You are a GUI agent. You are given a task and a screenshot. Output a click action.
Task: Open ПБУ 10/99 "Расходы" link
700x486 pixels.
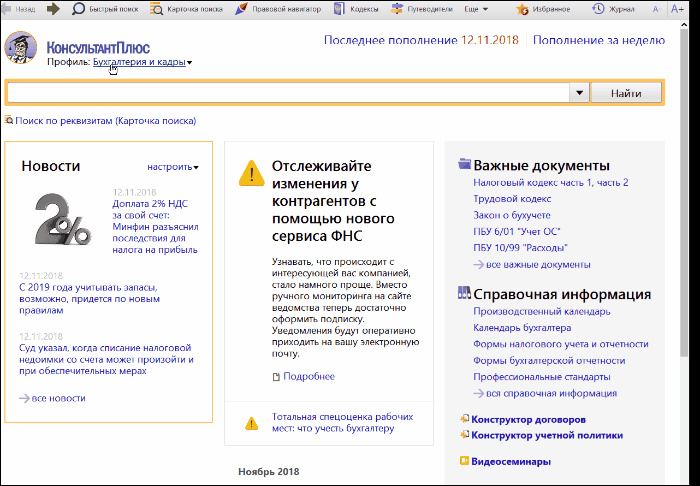point(521,248)
